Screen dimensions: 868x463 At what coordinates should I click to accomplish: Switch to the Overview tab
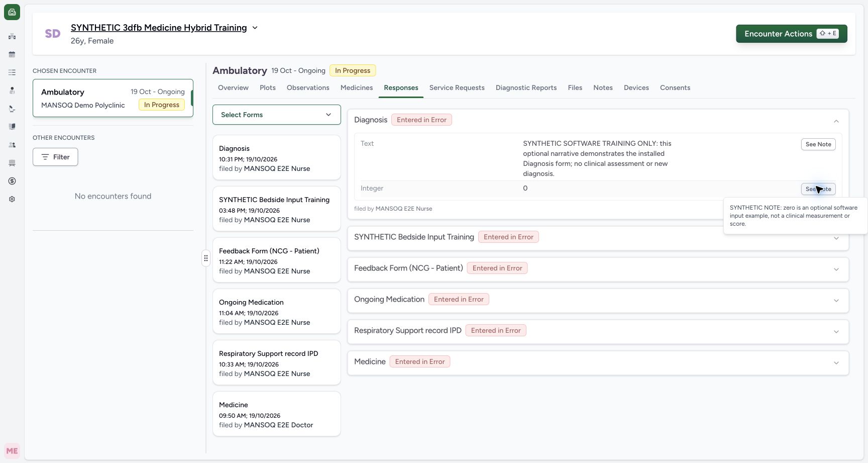(x=233, y=87)
